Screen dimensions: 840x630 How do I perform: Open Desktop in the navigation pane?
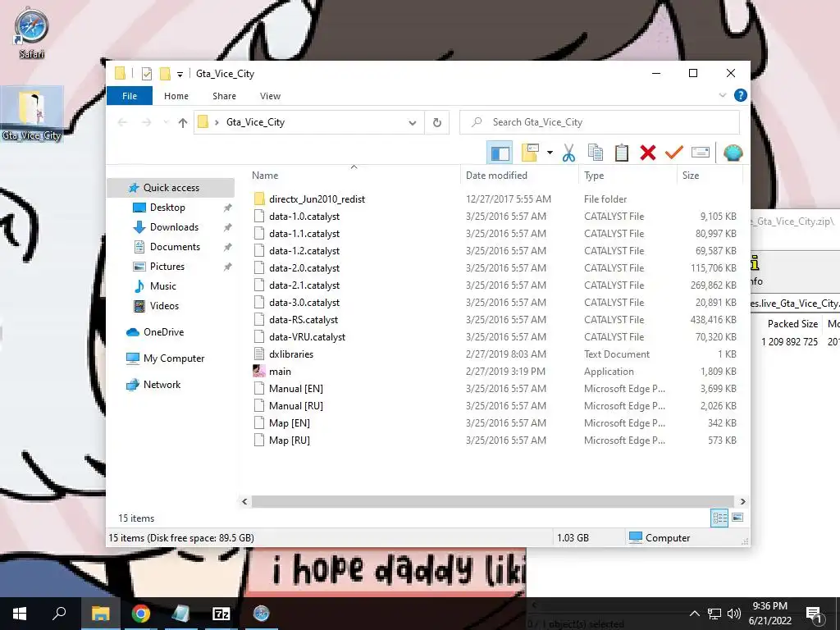pyautogui.click(x=167, y=208)
